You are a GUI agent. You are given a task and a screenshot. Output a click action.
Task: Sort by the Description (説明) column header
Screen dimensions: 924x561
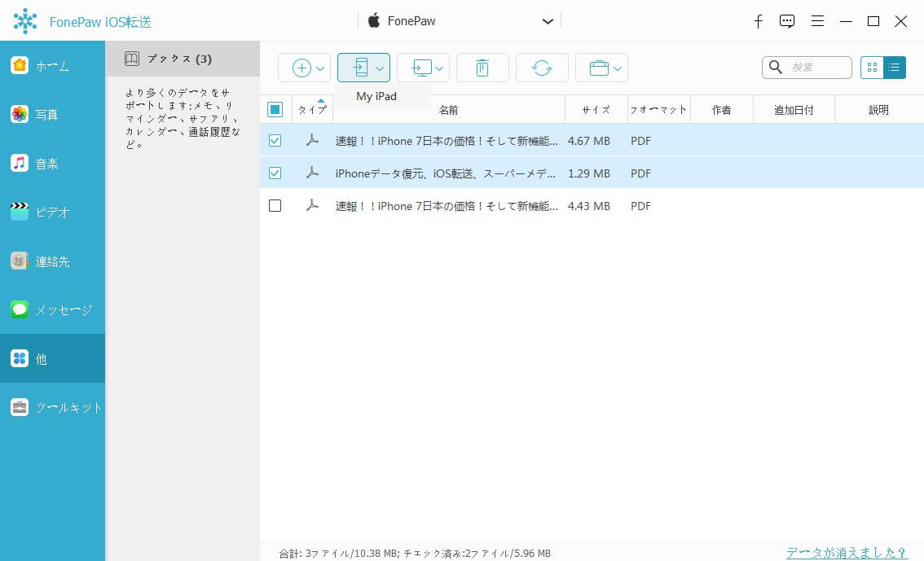tap(878, 109)
